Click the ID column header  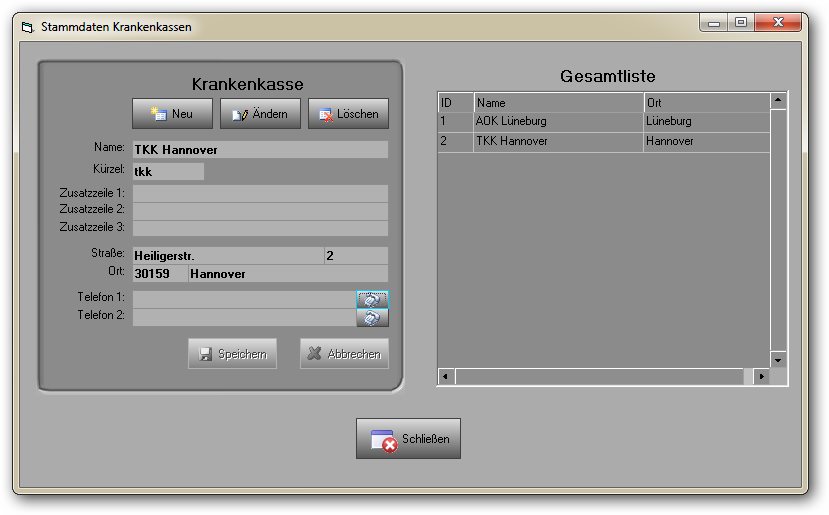point(456,103)
